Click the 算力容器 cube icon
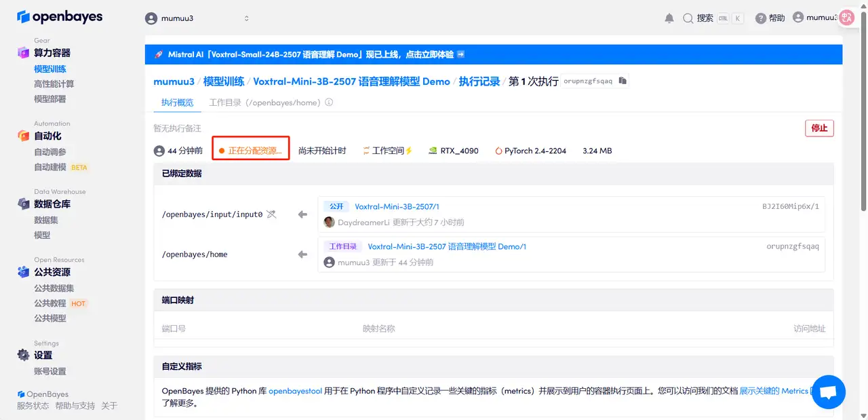 [x=23, y=52]
